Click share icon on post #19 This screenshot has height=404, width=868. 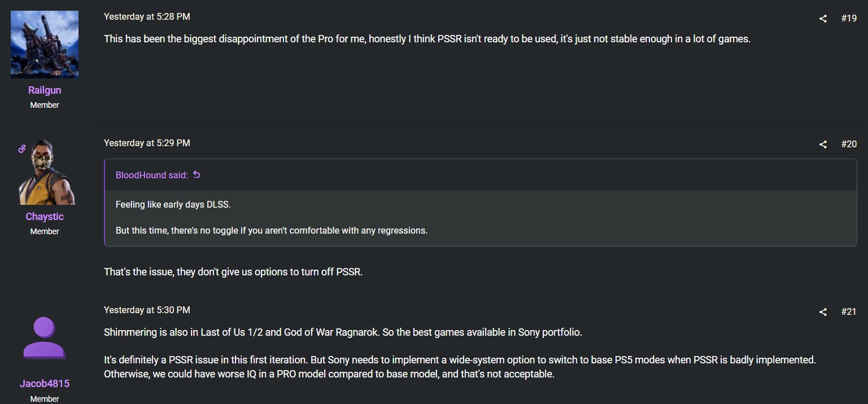click(823, 19)
